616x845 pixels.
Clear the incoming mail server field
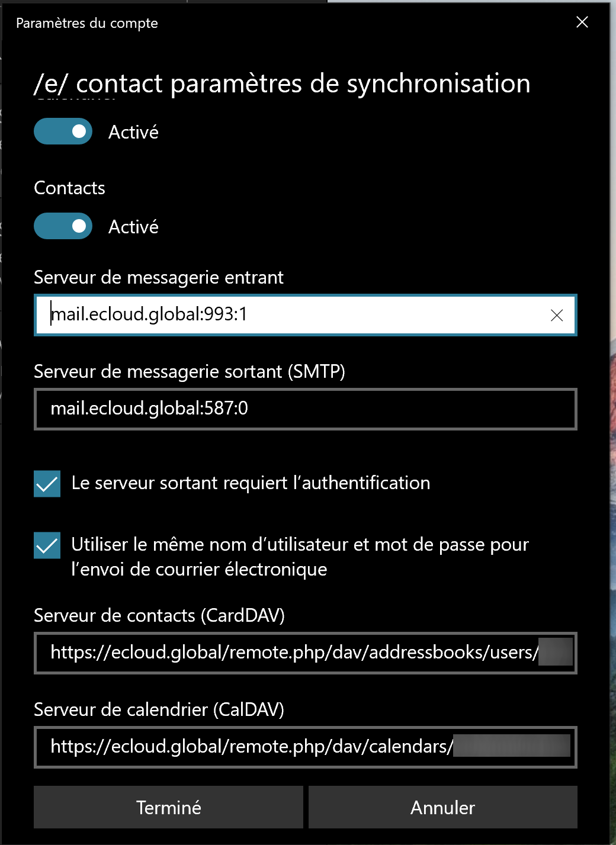[x=556, y=316]
